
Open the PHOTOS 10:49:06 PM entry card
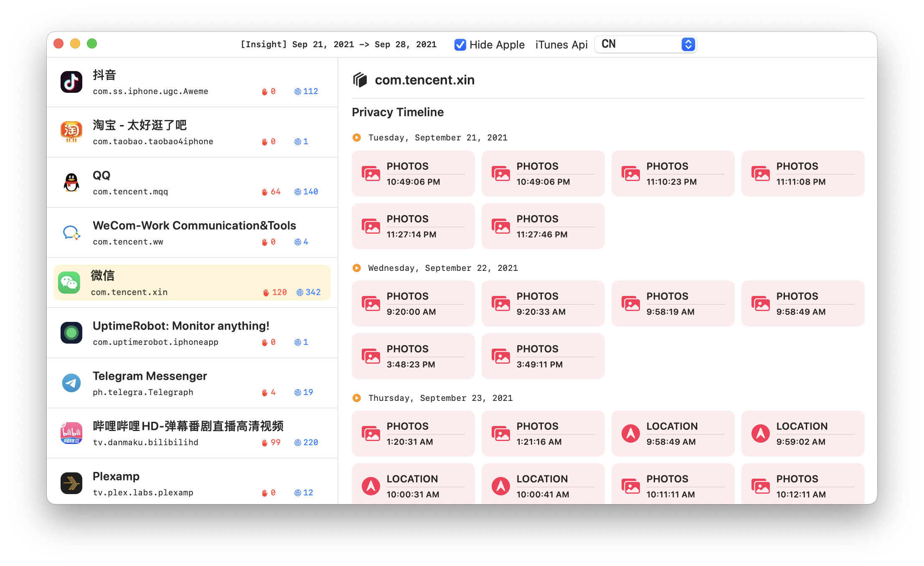click(413, 173)
